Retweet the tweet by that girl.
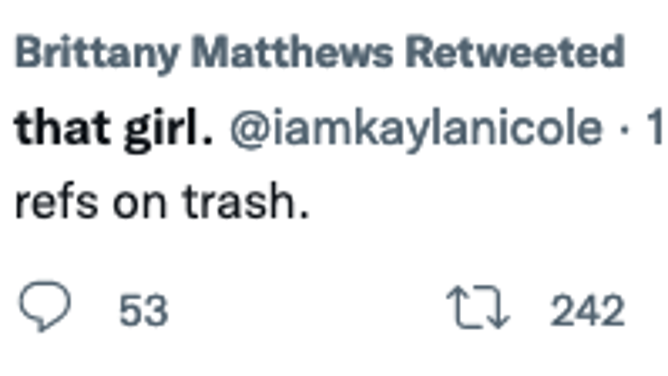 pos(478,307)
